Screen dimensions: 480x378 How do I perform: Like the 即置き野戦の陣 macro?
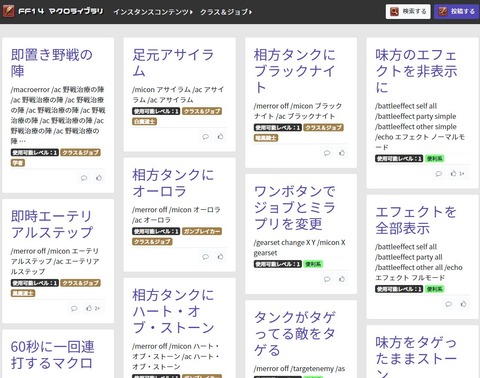[99, 178]
